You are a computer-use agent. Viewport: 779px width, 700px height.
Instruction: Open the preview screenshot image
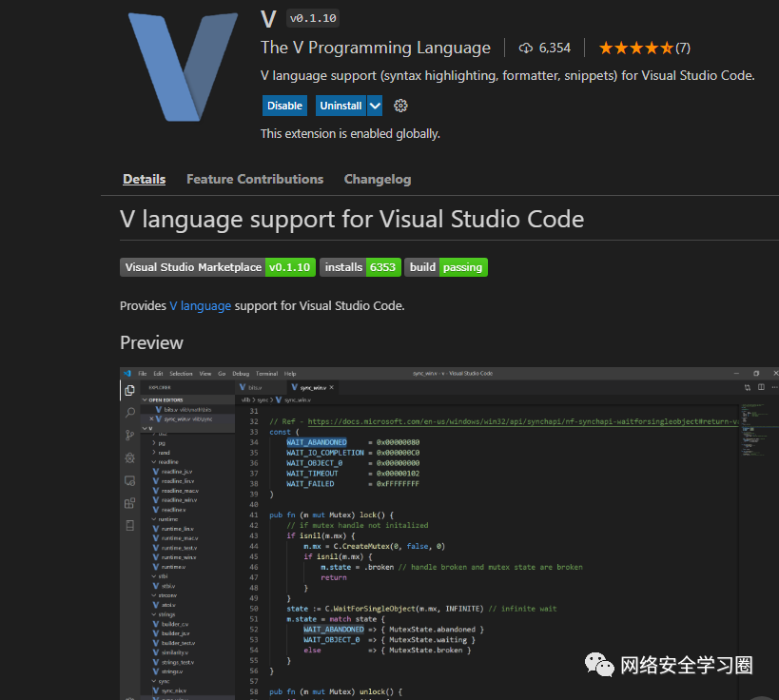click(449, 534)
